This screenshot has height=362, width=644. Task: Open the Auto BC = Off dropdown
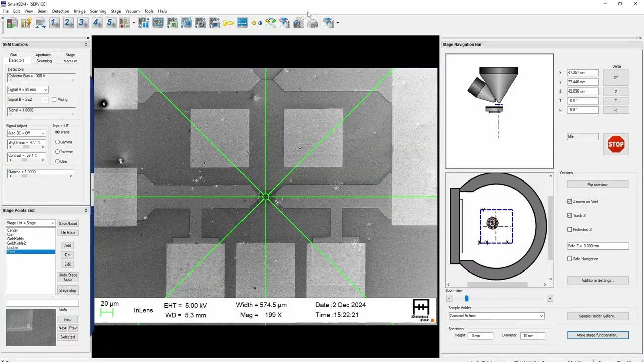pyautogui.click(x=26, y=133)
